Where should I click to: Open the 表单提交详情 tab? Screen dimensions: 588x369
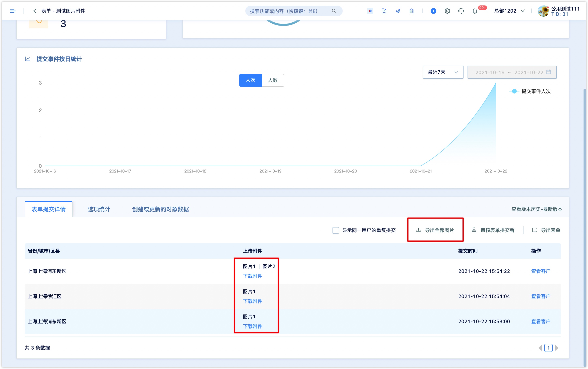click(48, 209)
